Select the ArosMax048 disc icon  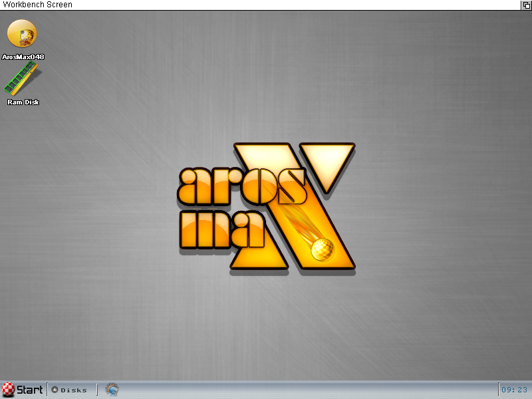(22, 34)
